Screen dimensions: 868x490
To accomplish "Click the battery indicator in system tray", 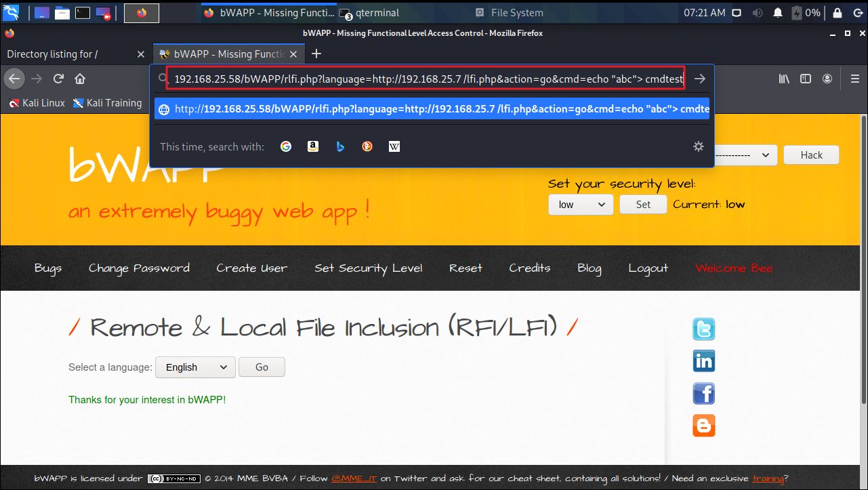I will [x=806, y=13].
